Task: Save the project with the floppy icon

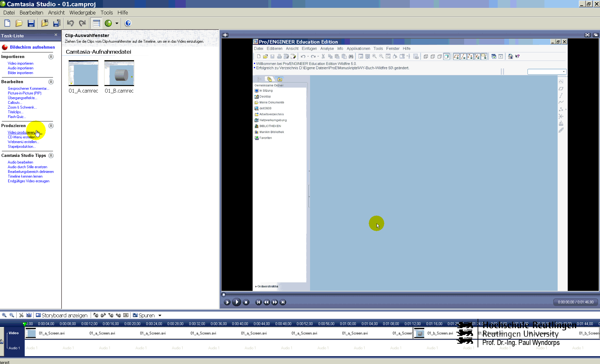Action: (x=31, y=23)
